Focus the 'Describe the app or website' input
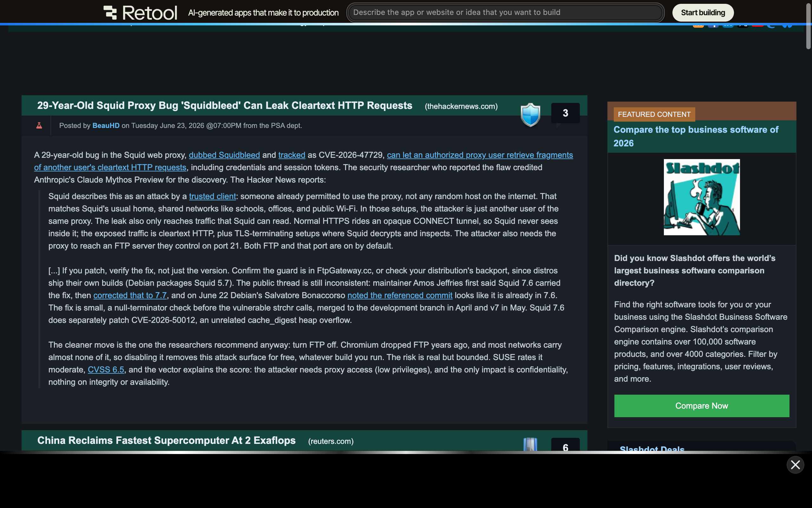Viewport: 812px width, 508px height. pos(505,12)
